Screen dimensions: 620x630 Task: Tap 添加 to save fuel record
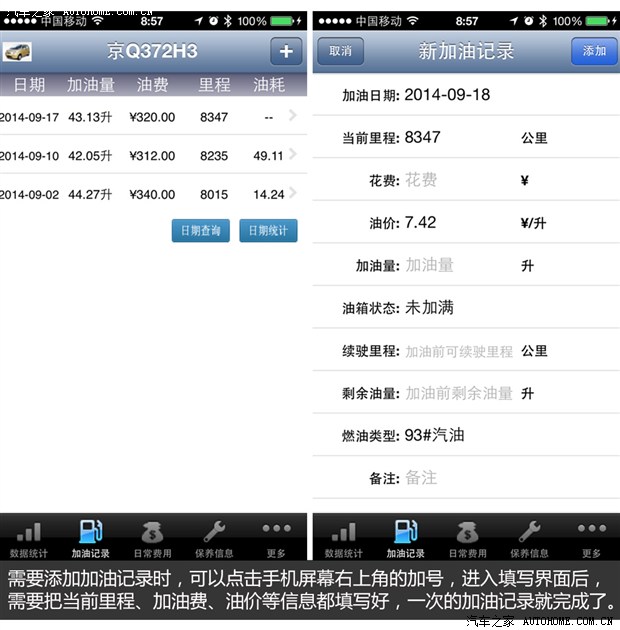tap(594, 51)
